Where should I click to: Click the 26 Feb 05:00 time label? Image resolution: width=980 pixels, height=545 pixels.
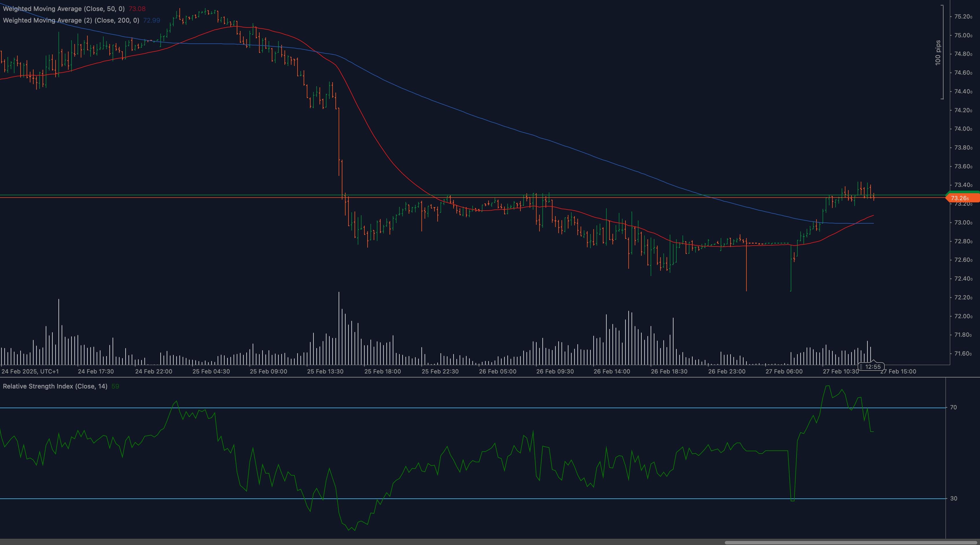click(498, 371)
